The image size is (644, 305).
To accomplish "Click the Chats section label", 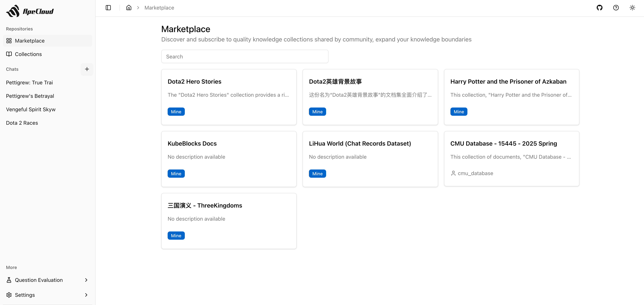I will (x=12, y=69).
